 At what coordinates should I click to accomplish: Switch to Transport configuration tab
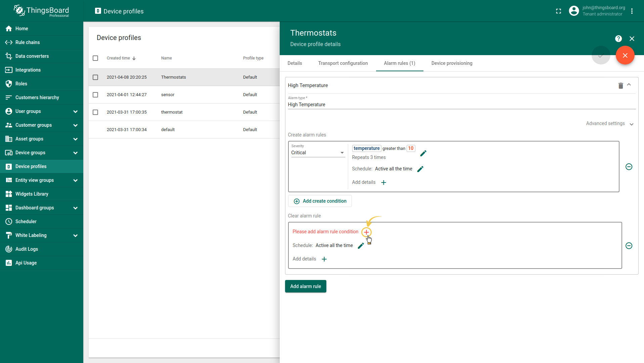(x=343, y=63)
